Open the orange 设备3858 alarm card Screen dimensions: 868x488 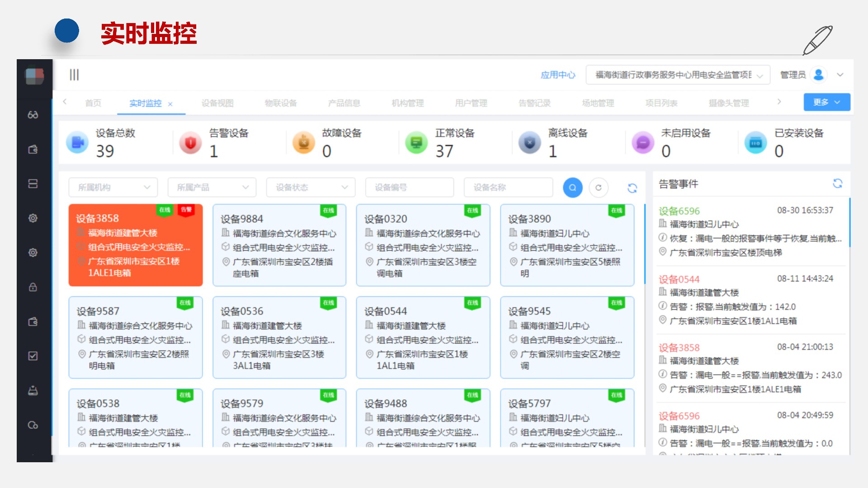135,245
